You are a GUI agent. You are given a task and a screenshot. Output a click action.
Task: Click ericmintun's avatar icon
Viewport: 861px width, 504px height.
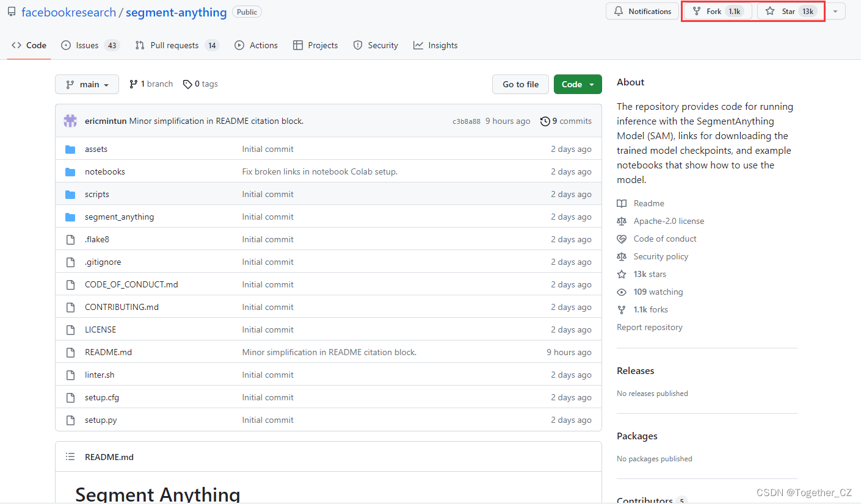click(70, 121)
